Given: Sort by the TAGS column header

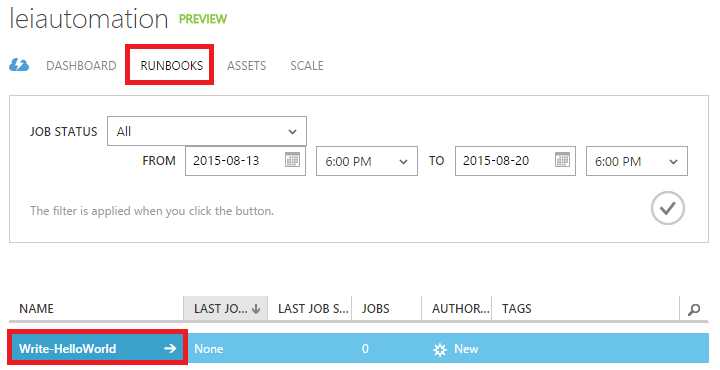Looking at the screenshot, I should pyautogui.click(x=517, y=308).
